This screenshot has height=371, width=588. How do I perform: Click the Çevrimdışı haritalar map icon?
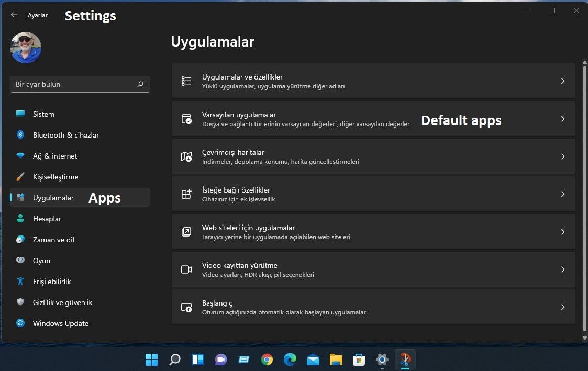coord(186,156)
